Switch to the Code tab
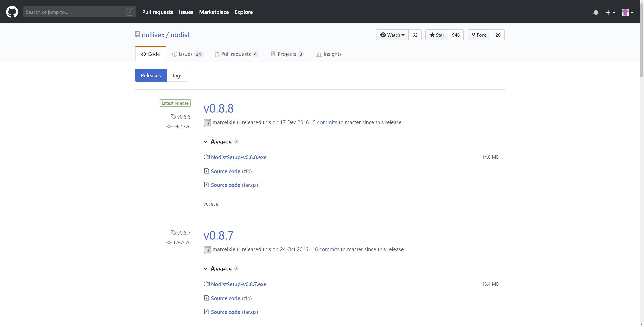 point(150,54)
